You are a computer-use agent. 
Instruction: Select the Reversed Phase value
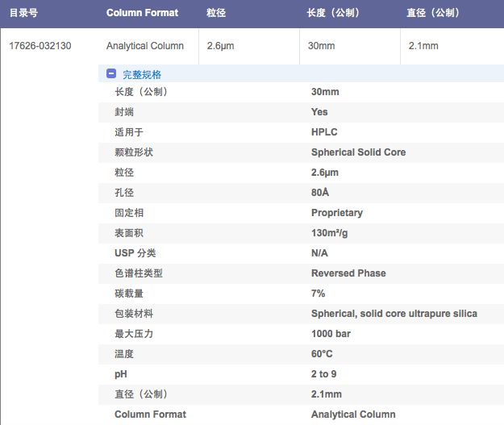click(348, 273)
